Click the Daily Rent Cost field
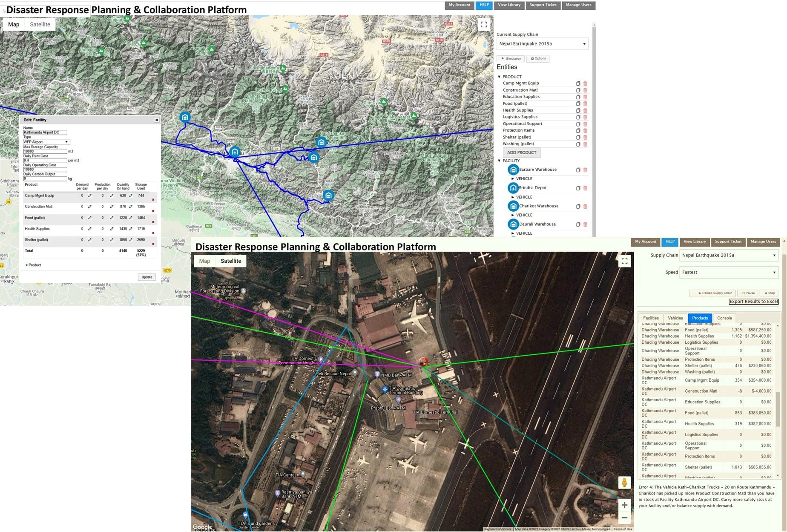This screenshot has height=532, width=787. pos(45,161)
